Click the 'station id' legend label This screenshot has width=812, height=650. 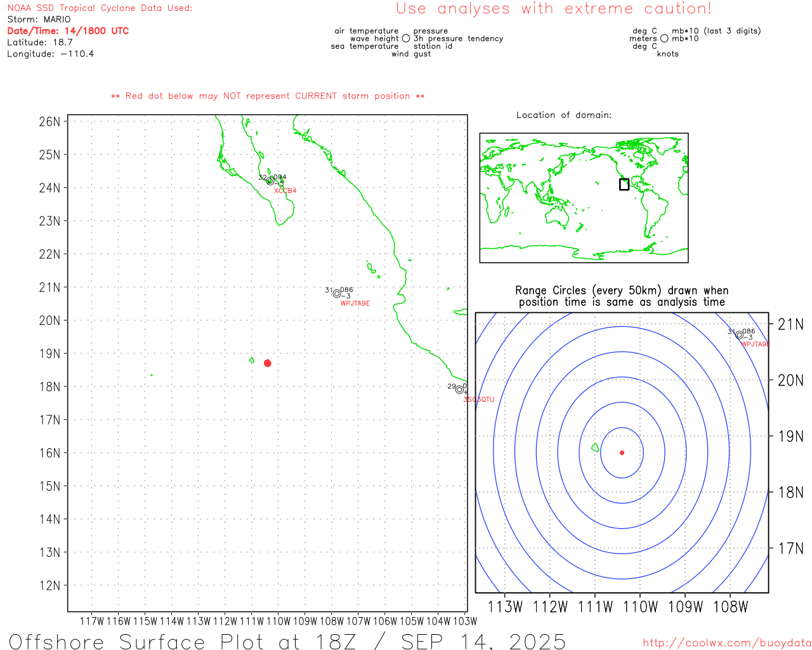[433, 46]
